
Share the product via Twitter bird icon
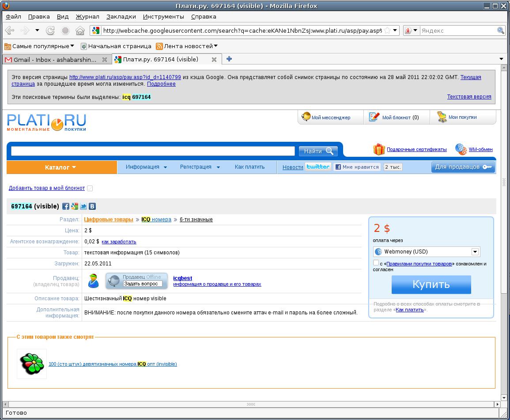(83, 206)
